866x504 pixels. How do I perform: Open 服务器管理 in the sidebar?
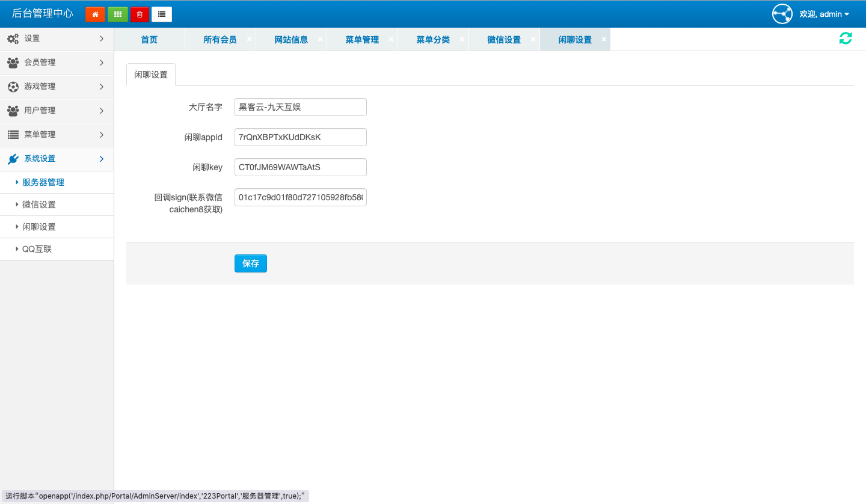coord(43,182)
